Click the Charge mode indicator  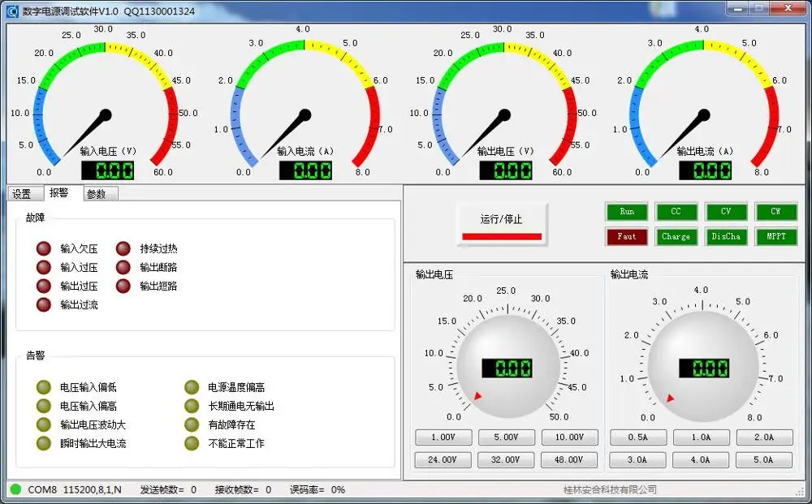[676, 236]
